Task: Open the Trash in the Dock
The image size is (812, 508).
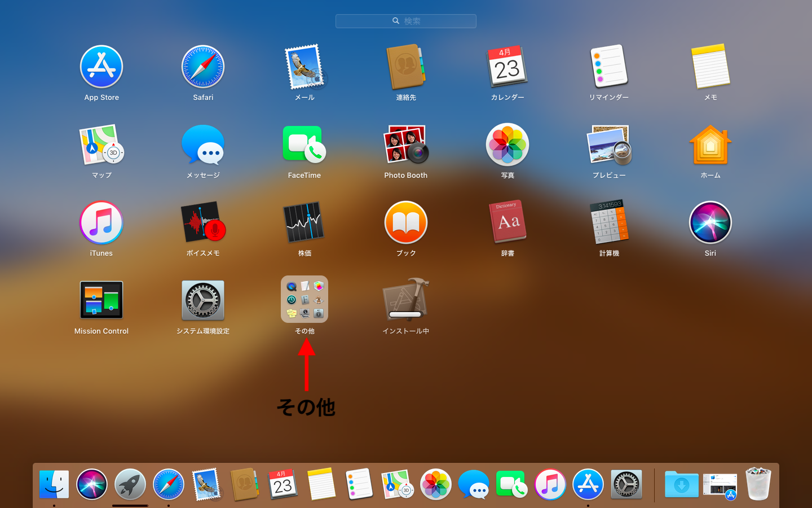Action: click(758, 484)
